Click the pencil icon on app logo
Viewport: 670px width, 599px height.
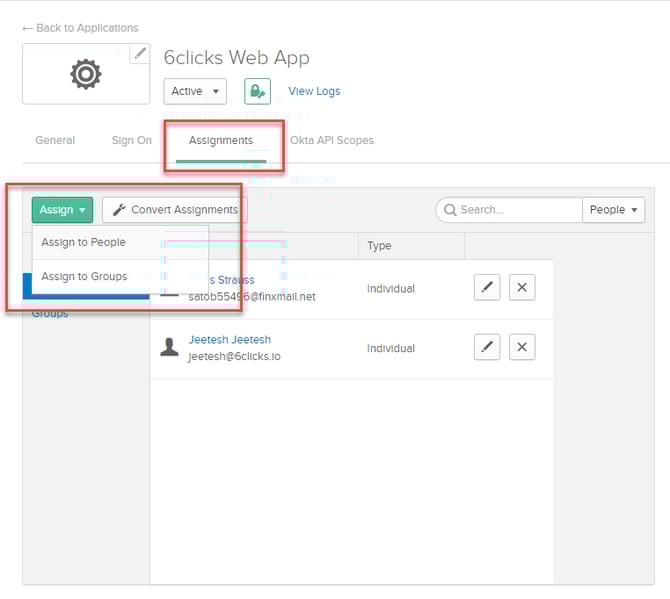pos(141,54)
